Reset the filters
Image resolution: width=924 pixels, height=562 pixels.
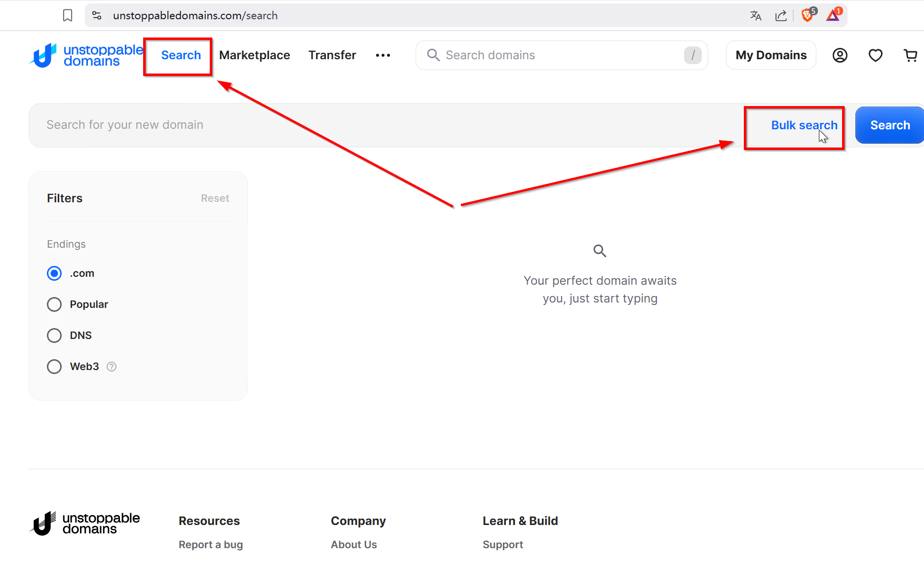coord(215,198)
